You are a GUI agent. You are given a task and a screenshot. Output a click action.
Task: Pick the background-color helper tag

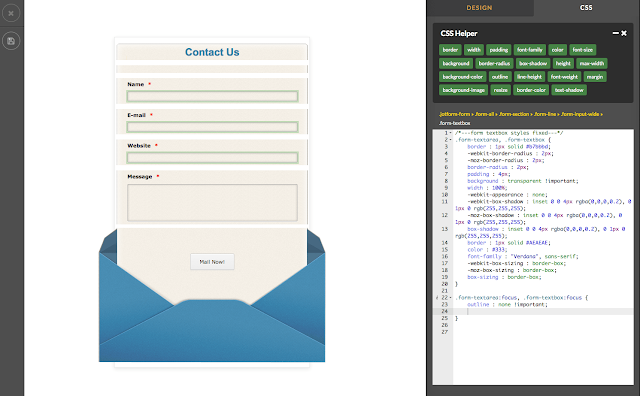point(462,77)
